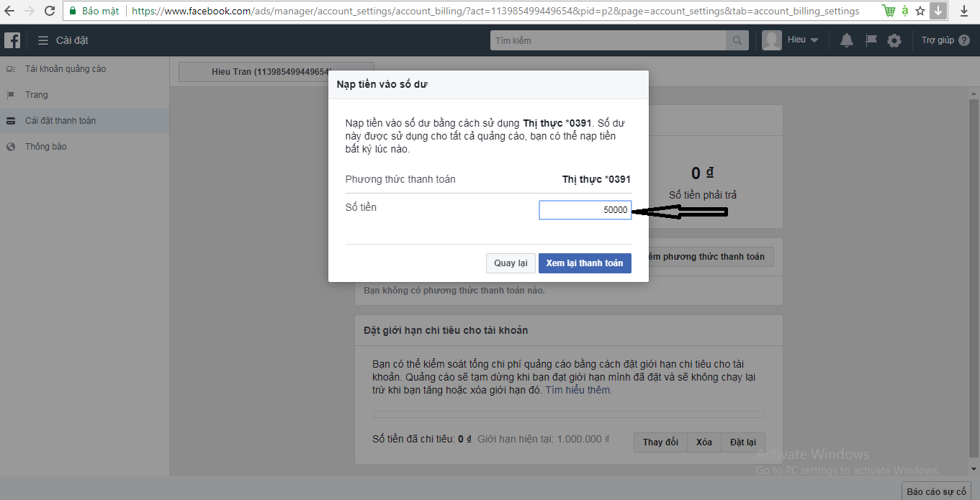Expand the Hieu account dropdown
Image resolution: width=980 pixels, height=500 pixels.
(814, 40)
